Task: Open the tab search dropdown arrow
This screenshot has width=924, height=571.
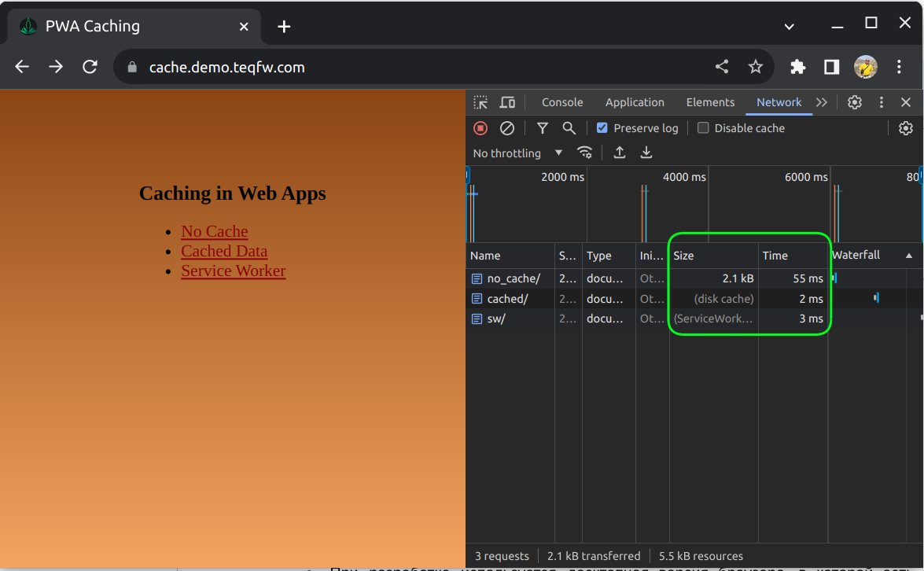Action: click(x=790, y=26)
